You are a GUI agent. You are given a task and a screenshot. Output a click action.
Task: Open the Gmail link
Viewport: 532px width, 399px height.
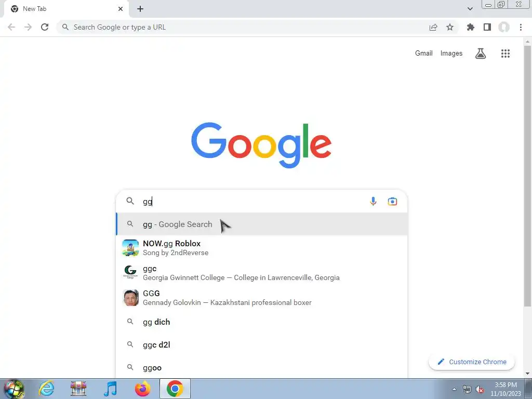(x=424, y=54)
